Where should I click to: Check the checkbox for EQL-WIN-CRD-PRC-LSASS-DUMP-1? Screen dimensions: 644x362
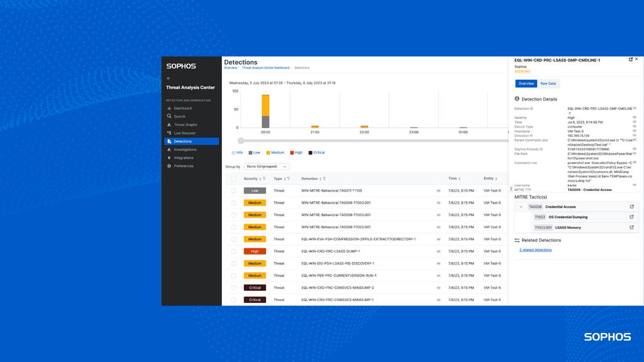coord(233,251)
